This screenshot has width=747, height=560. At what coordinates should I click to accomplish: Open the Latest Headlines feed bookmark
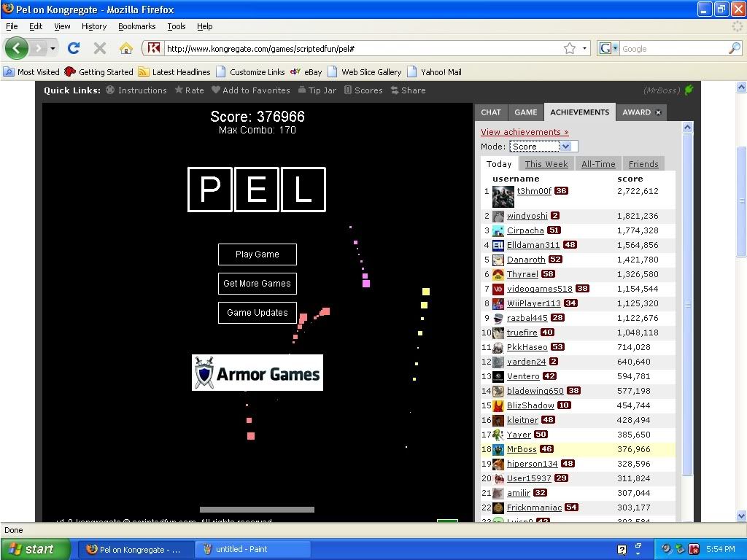(x=174, y=72)
